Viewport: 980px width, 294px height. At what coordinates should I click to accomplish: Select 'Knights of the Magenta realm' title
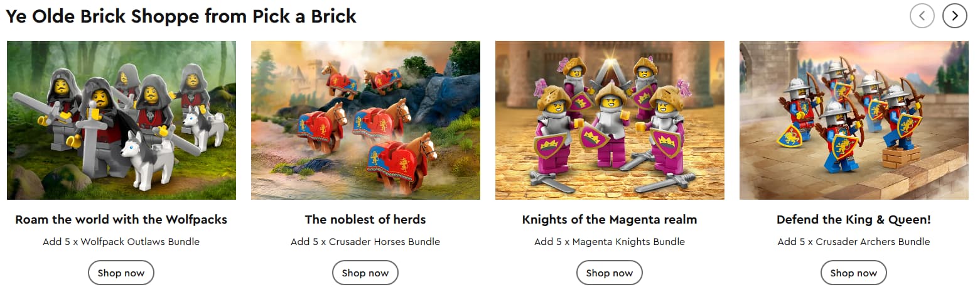click(x=610, y=220)
